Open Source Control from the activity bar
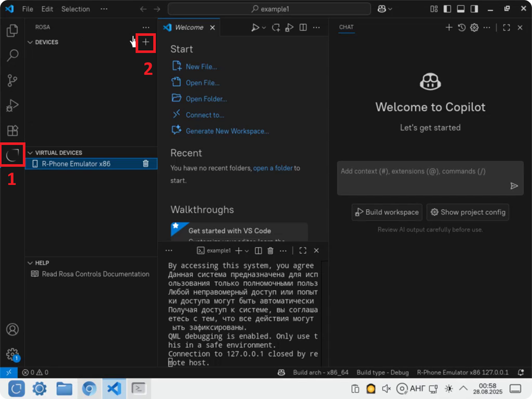 click(12, 80)
